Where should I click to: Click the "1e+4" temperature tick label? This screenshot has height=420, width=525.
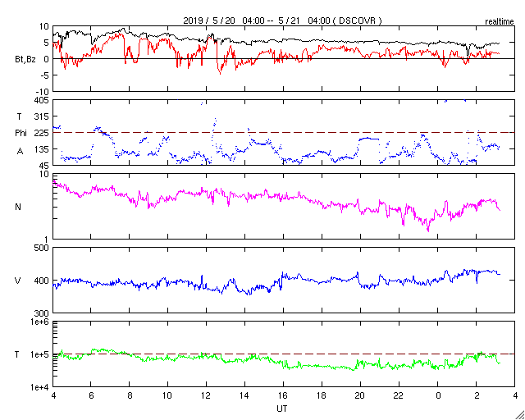point(39,387)
